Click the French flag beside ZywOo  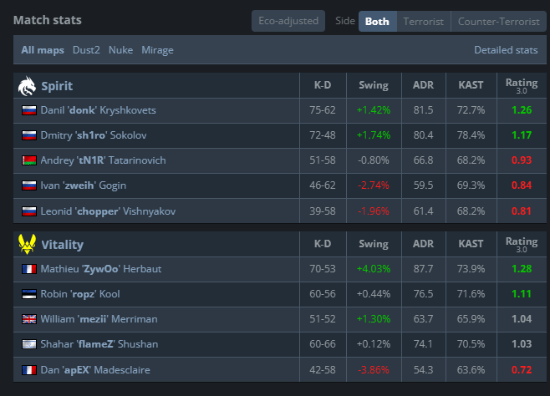tap(29, 269)
